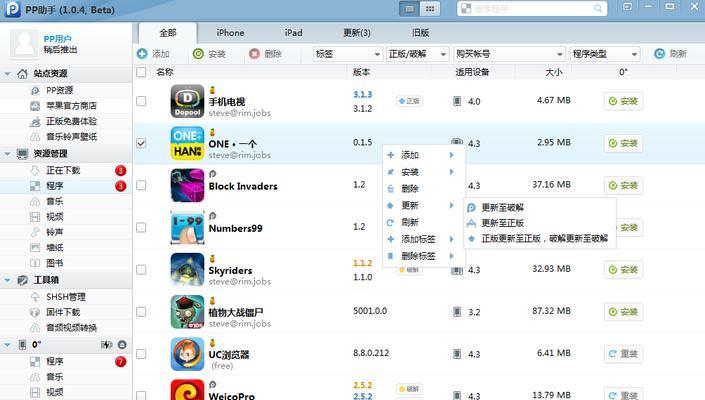This screenshot has width=705, height=400.
Task: Focus the search input field
Action: pyautogui.click(x=532, y=9)
